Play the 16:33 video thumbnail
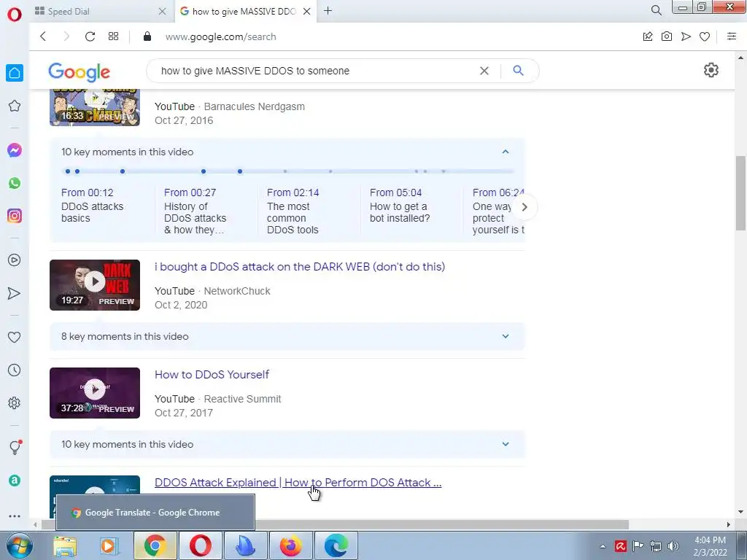Viewport: 747px width, 560px height. tap(95, 107)
